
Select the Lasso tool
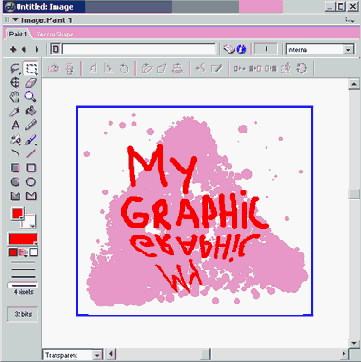coord(15,69)
